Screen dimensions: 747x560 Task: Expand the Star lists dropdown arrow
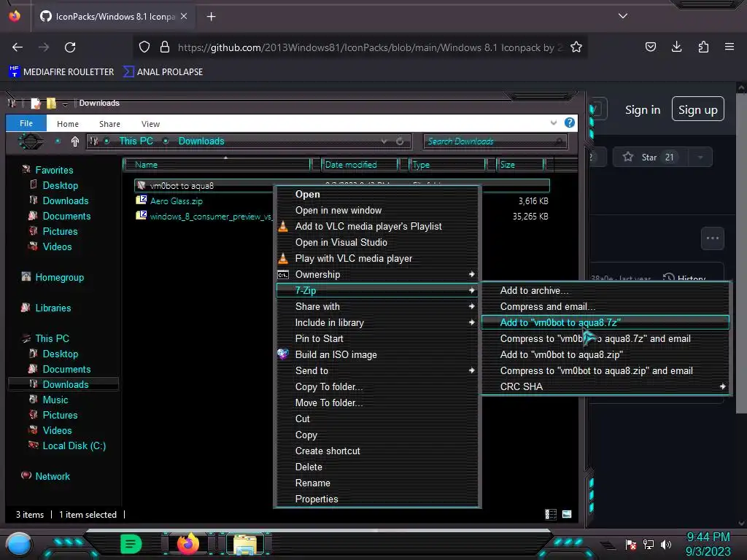pos(700,157)
